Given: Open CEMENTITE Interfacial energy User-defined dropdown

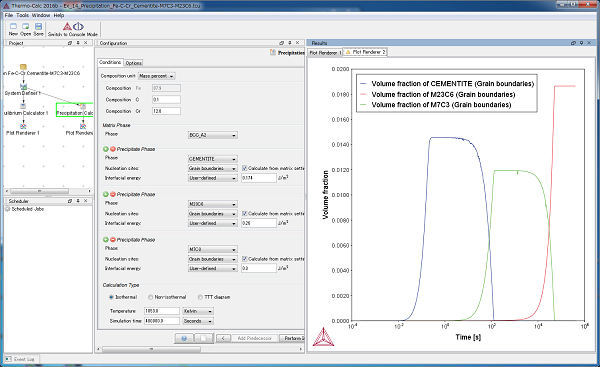Looking at the screenshot, I should [x=213, y=178].
